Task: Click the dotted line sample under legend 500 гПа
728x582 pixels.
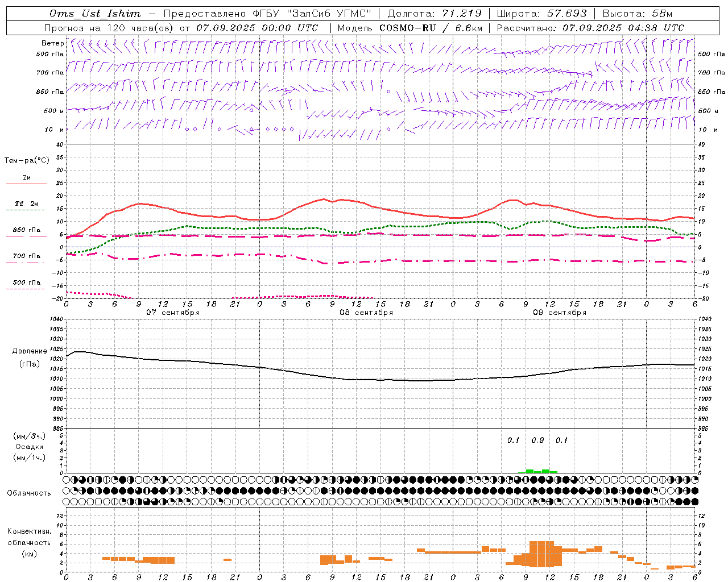Action: 25,289
